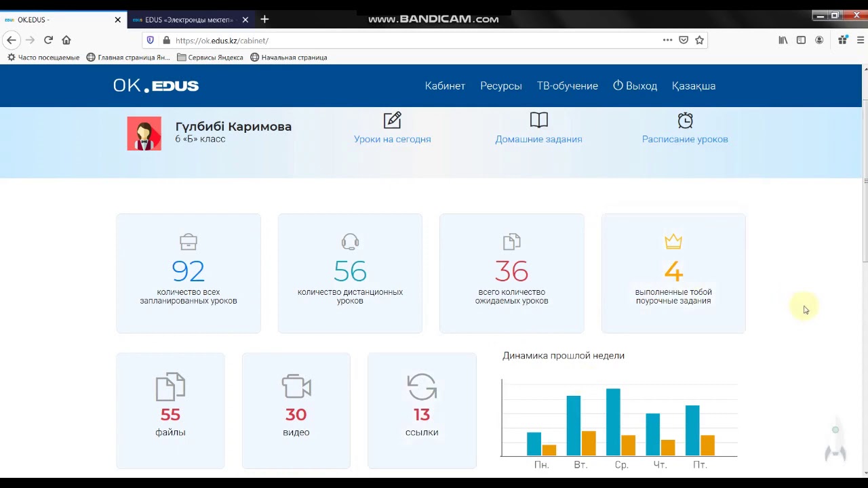Open the Кабинет menu item
868x488 pixels.
coord(445,85)
